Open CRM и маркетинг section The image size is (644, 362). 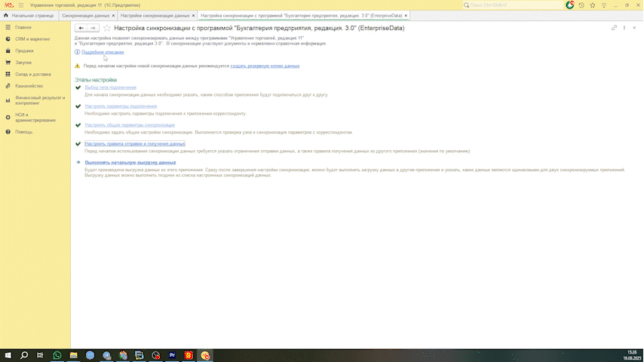pos(35,39)
